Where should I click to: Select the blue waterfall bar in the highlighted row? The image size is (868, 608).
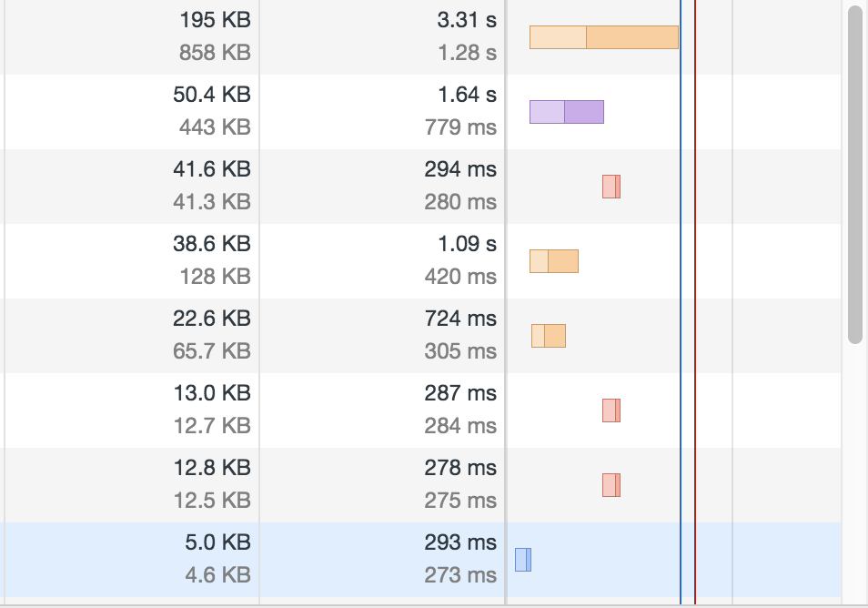tap(522, 560)
